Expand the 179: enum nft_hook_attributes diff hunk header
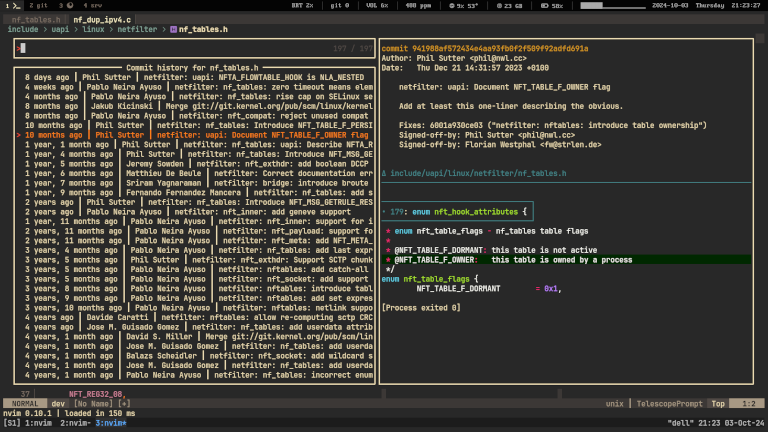Image resolution: width=768 pixels, height=432 pixels. [457, 211]
